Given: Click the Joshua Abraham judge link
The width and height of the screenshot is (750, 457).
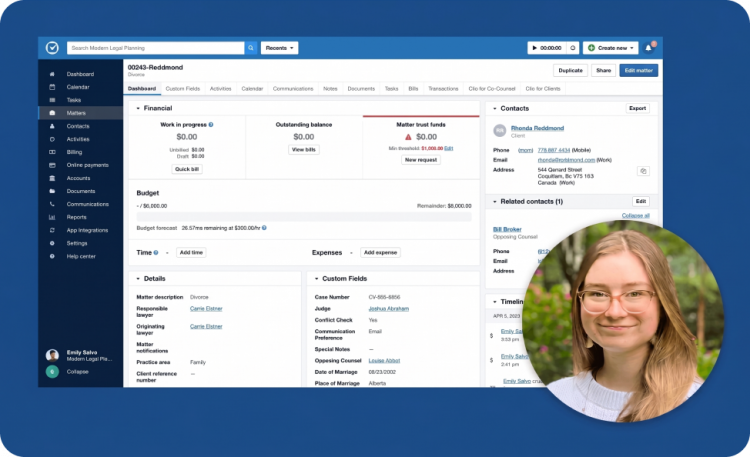Looking at the screenshot, I should click(x=388, y=309).
